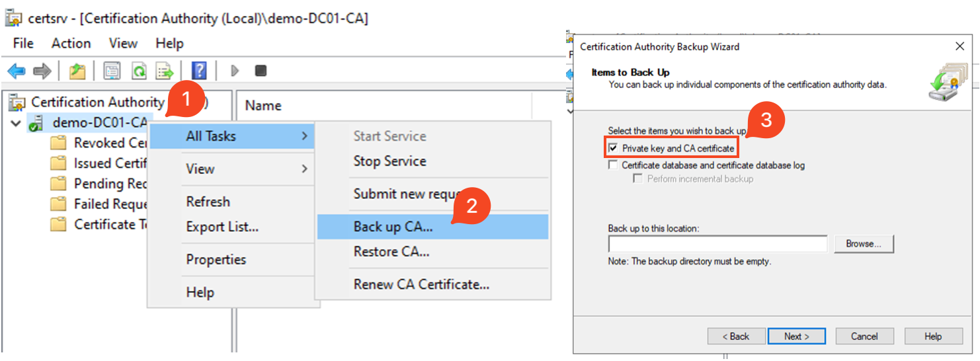The image size is (980, 361).
Task: Expand the All Tasks submenu arrow
Action: point(304,136)
